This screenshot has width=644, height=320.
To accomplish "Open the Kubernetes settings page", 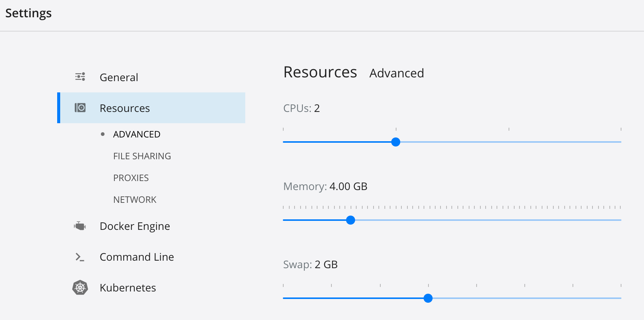I will point(128,288).
